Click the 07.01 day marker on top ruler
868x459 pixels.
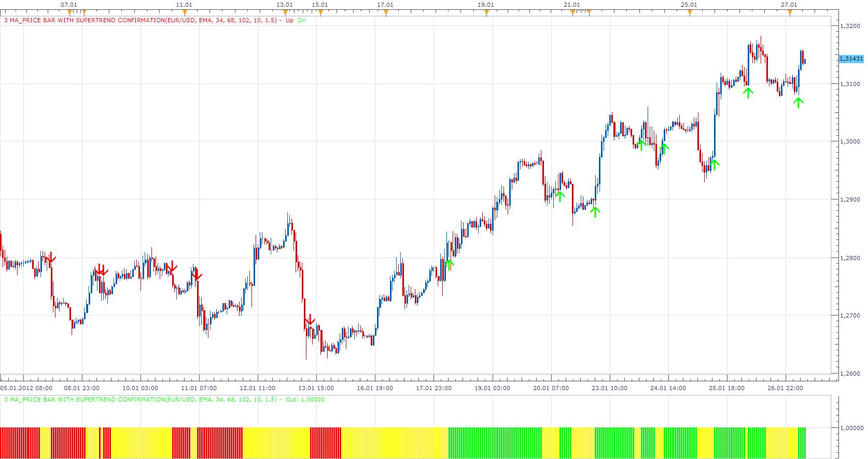(69, 5)
